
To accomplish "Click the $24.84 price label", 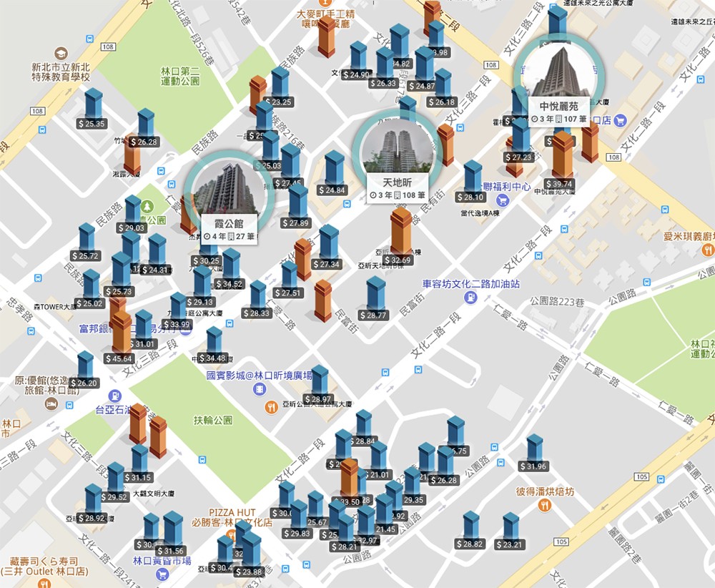I will pos(332,190).
